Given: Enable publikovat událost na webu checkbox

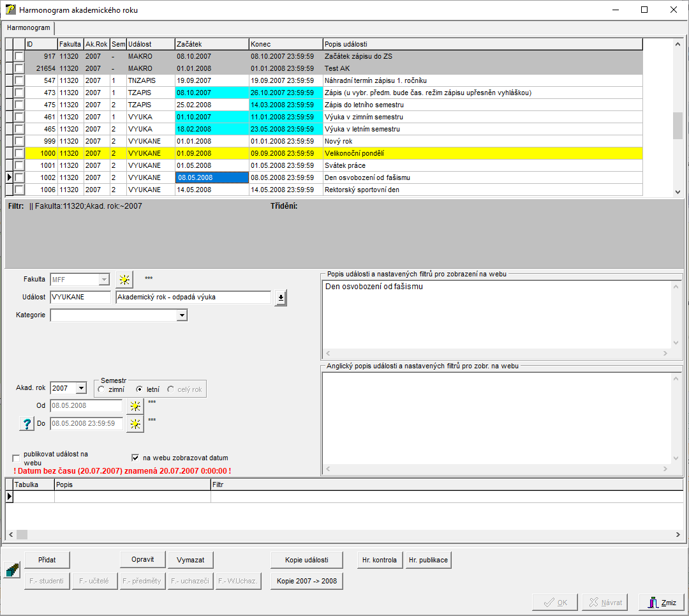Looking at the screenshot, I should coord(17,458).
